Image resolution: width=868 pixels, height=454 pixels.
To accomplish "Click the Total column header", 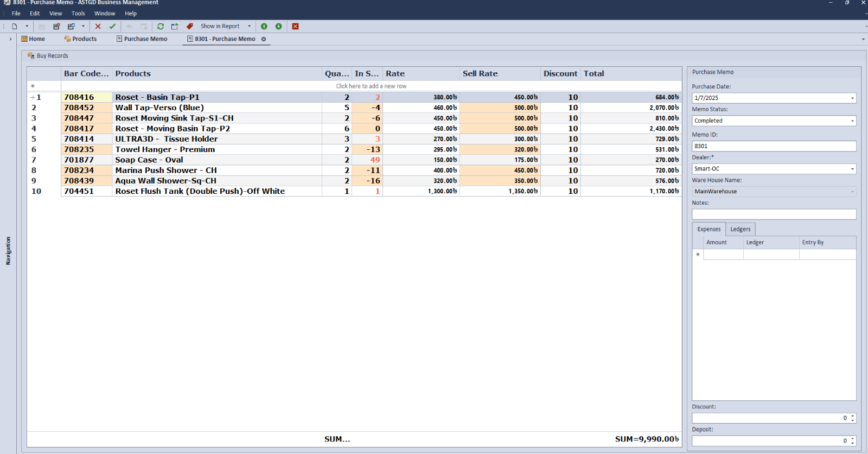I will point(631,74).
